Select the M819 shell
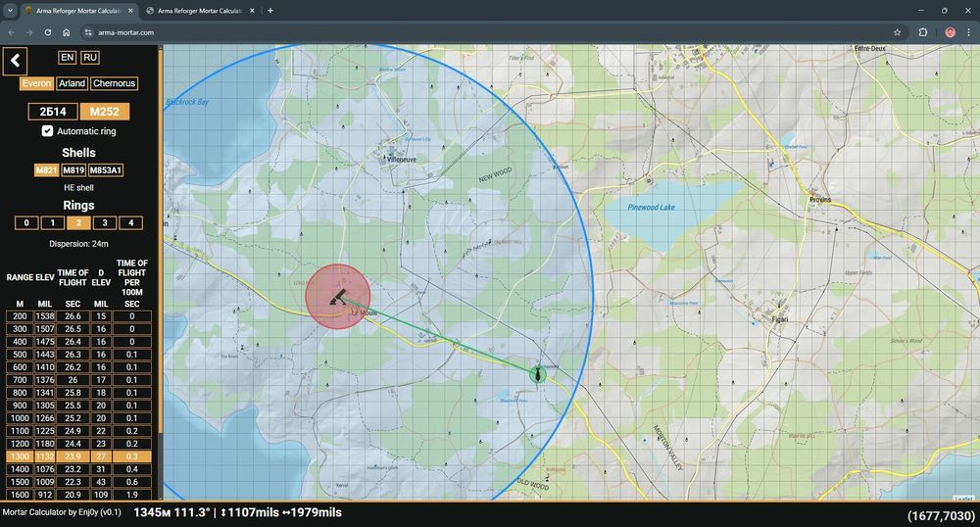 pyautogui.click(x=73, y=169)
